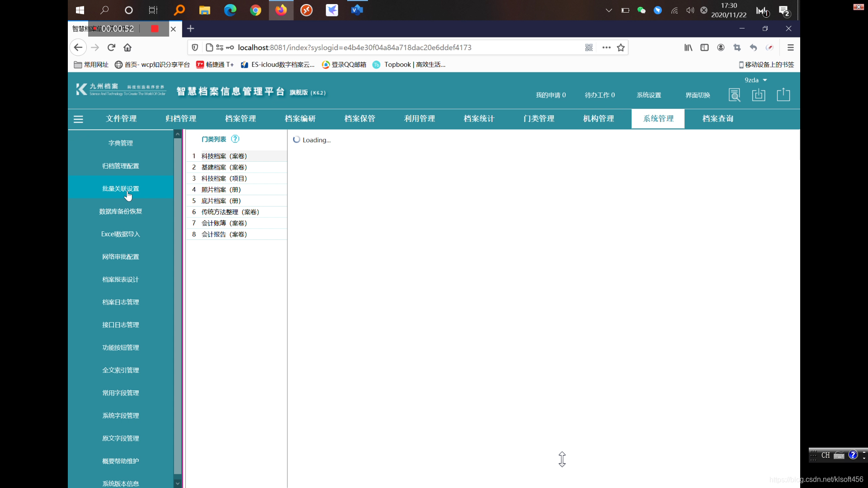Click the help icon beside 门类列表
Image resolution: width=868 pixels, height=488 pixels.
tap(235, 139)
